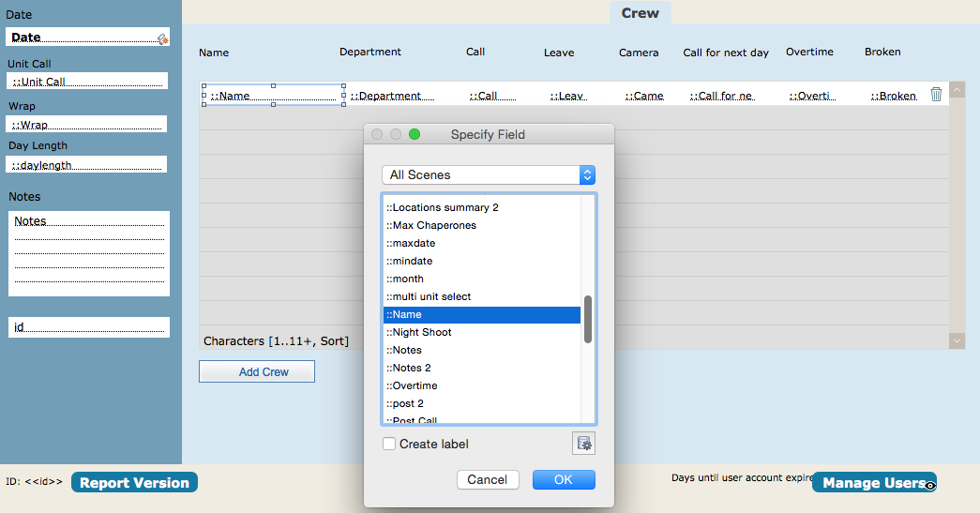Click eye icon on Manage Users button
This screenshot has height=513, width=980.
[x=930, y=486]
